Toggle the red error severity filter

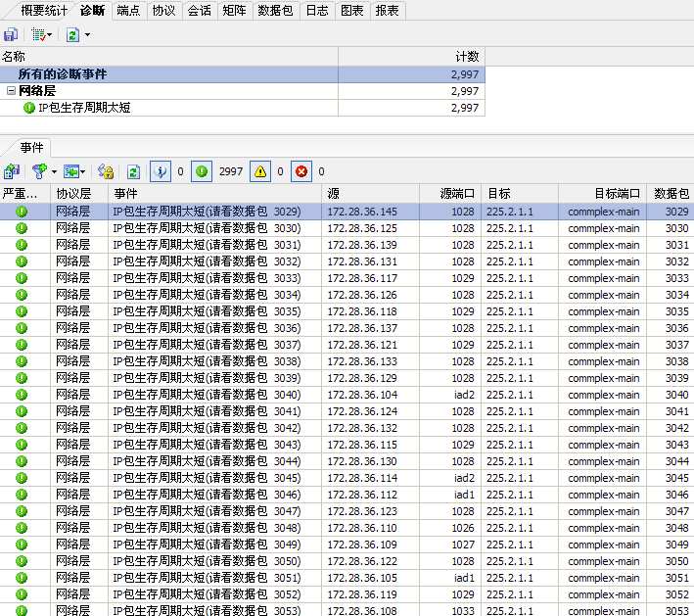tap(301, 171)
